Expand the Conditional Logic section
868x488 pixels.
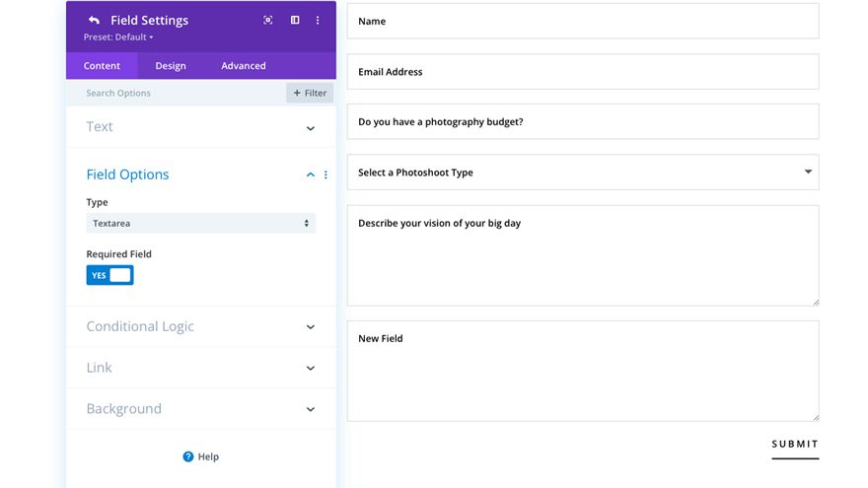click(x=310, y=327)
